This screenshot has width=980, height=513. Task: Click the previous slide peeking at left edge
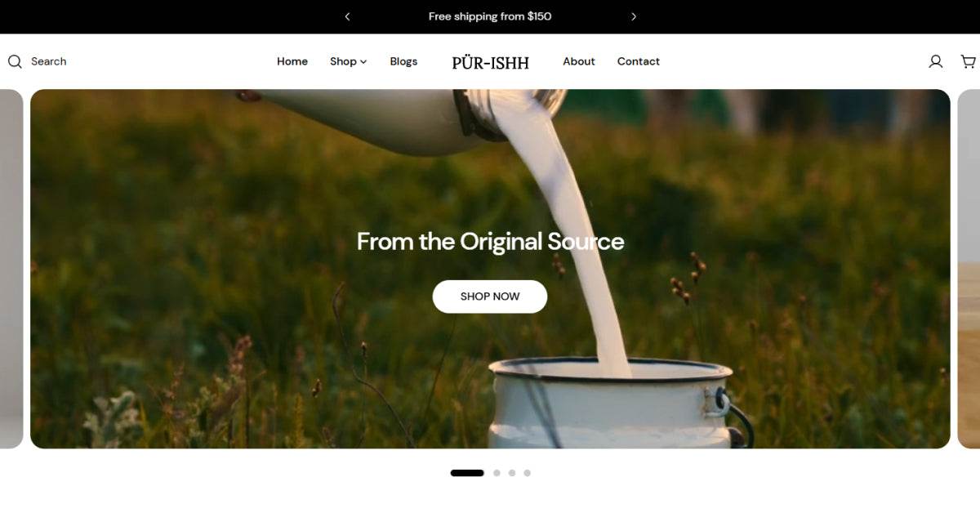click(11, 269)
